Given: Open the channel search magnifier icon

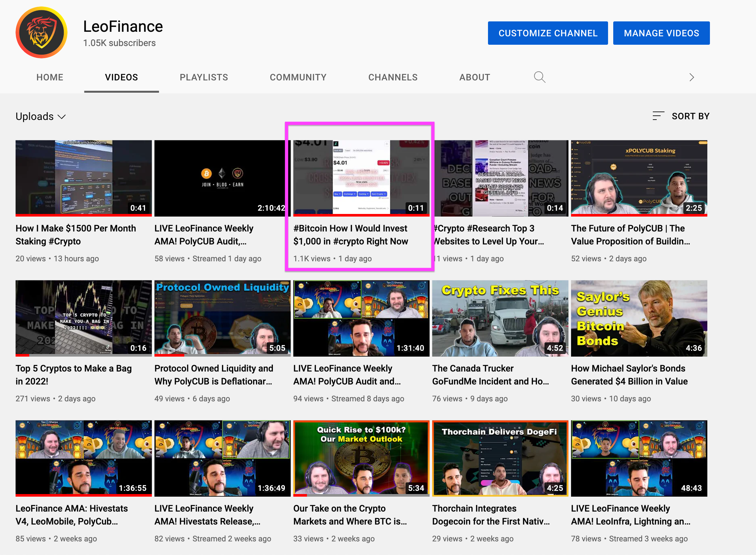Looking at the screenshot, I should tap(539, 77).
